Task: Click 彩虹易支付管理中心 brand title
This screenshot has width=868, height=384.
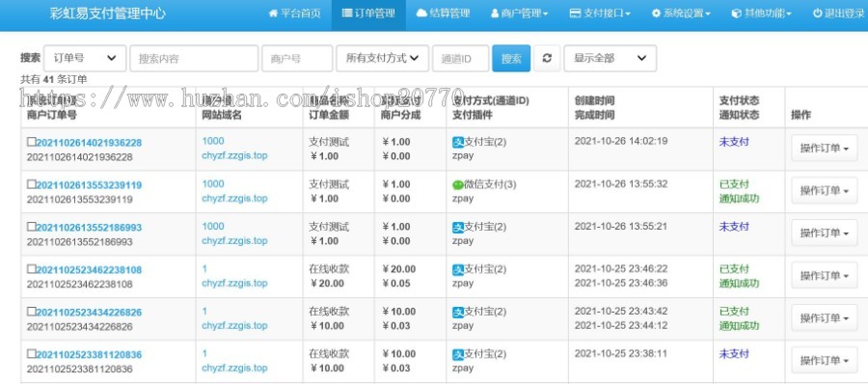Action: [107, 14]
